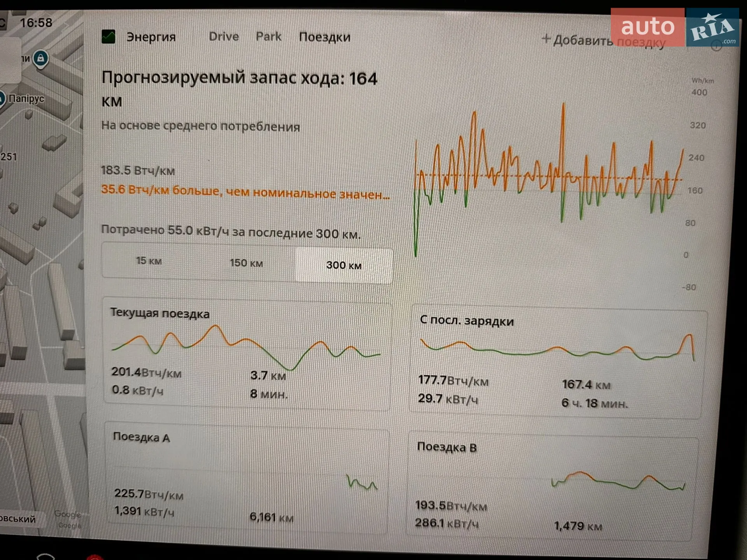Select the 150 км range segment
Image resolution: width=747 pixels, height=560 pixels.
246,263
